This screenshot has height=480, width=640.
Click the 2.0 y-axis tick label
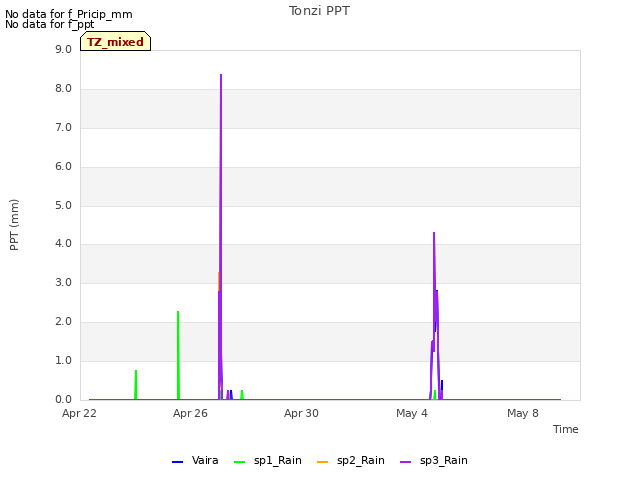63,322
